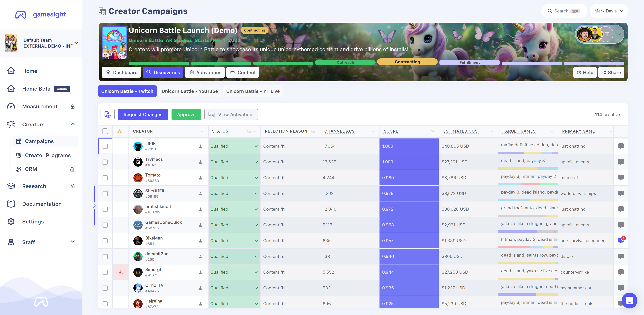Click the profile icon on GamesDoneQuick row
644x315 pixels.
[200, 225]
